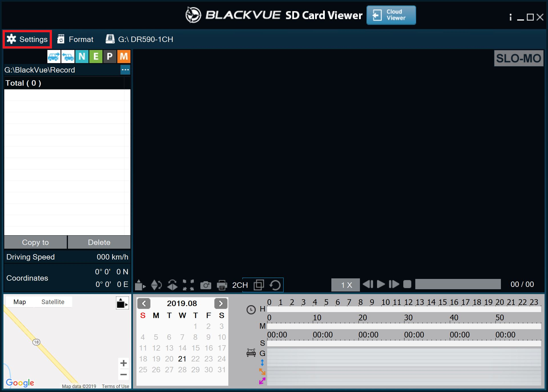Viewport: 548px width, 392px height.
Task: Toggle the Event (E) recording filter
Action: [x=96, y=56]
